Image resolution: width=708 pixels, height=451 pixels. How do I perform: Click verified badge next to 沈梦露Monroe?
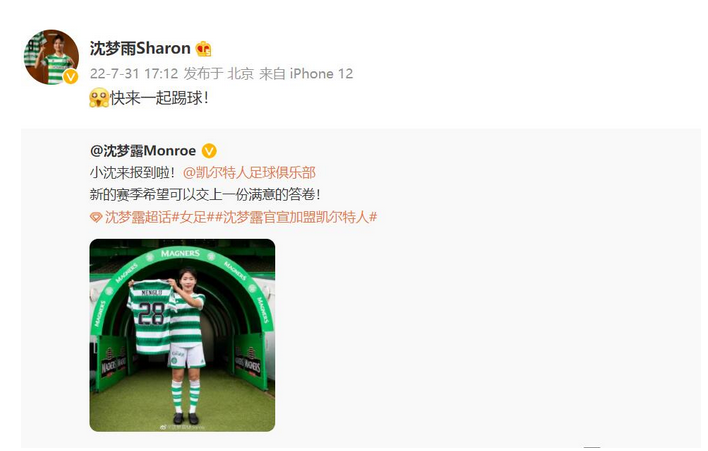coord(209,151)
